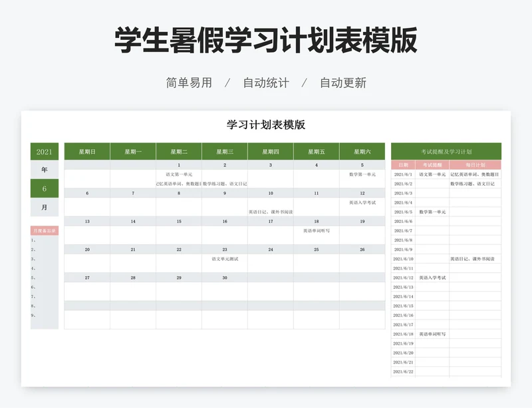Select the 2021/6/12 row date

pos(403,278)
